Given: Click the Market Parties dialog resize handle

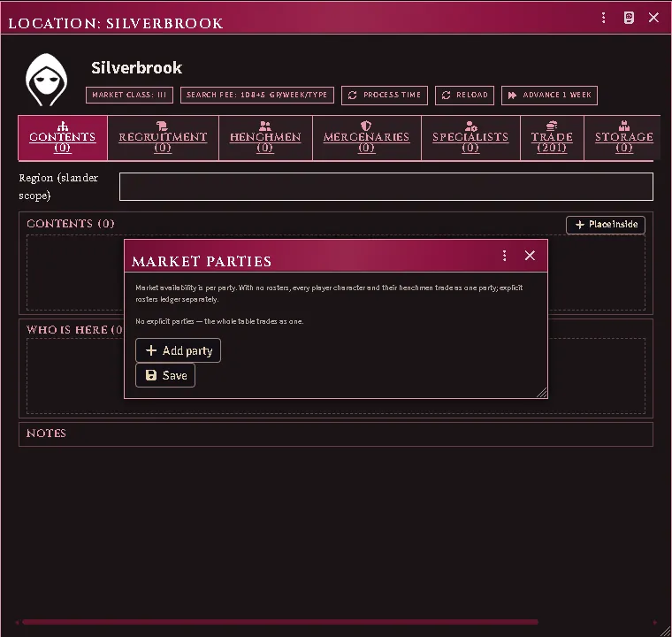Looking at the screenshot, I should [x=542, y=393].
